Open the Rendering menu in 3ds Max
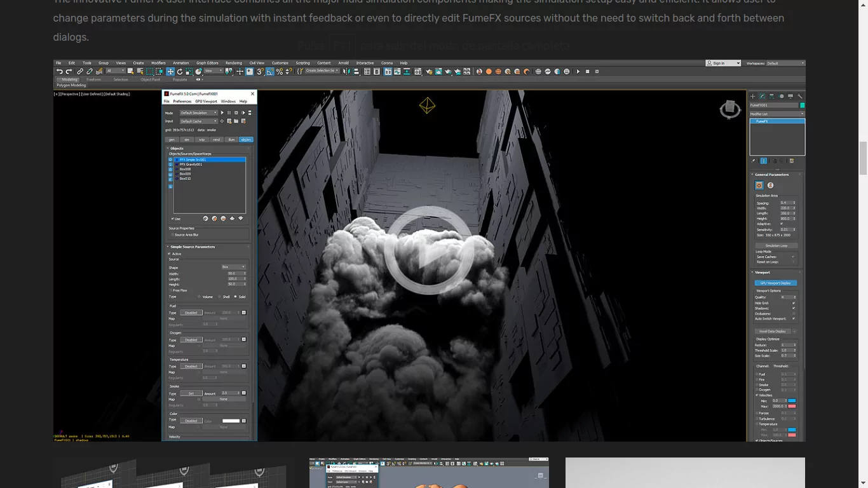The width and height of the screenshot is (868, 488). coord(234,63)
